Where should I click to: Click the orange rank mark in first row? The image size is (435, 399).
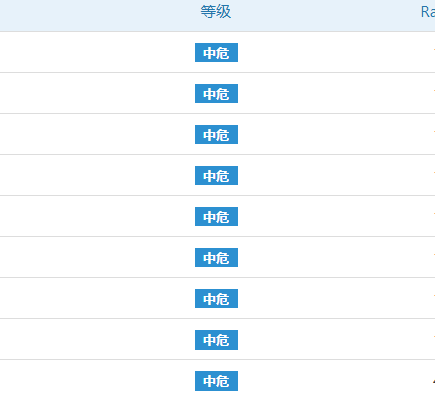point(434,50)
